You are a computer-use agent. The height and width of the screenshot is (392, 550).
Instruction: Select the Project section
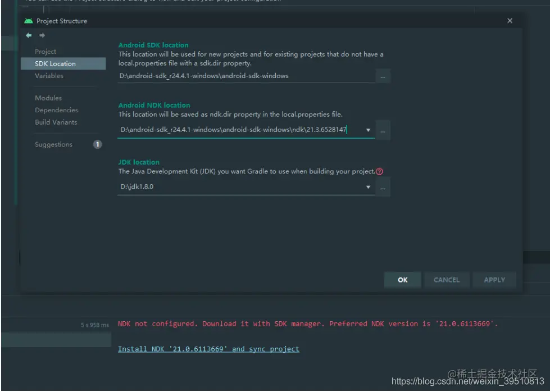click(x=46, y=52)
